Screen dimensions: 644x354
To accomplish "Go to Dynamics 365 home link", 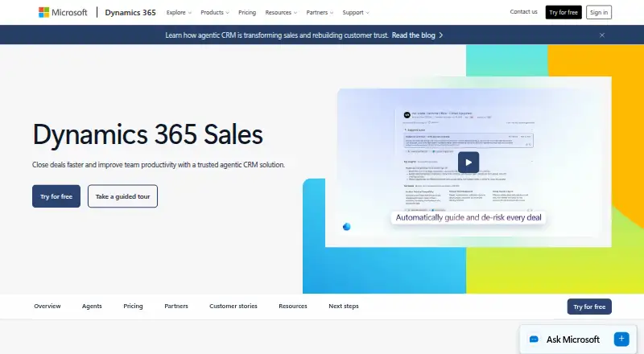I will 130,12.
